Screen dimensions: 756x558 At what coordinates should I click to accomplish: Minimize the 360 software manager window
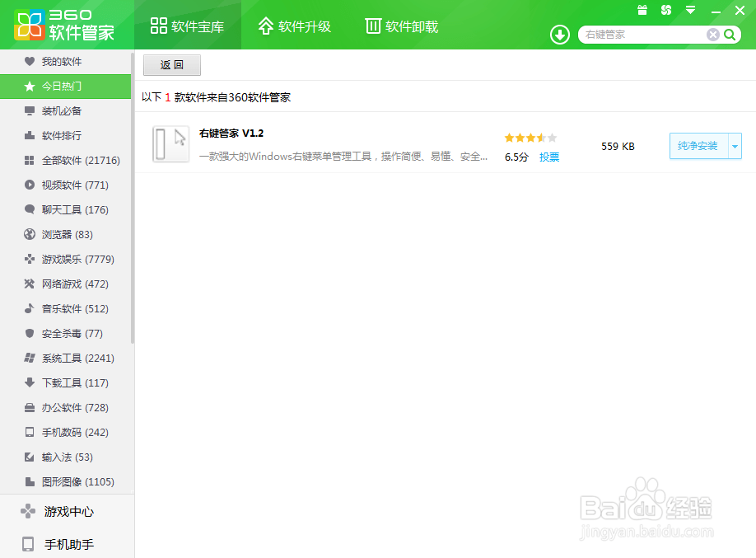(716, 11)
